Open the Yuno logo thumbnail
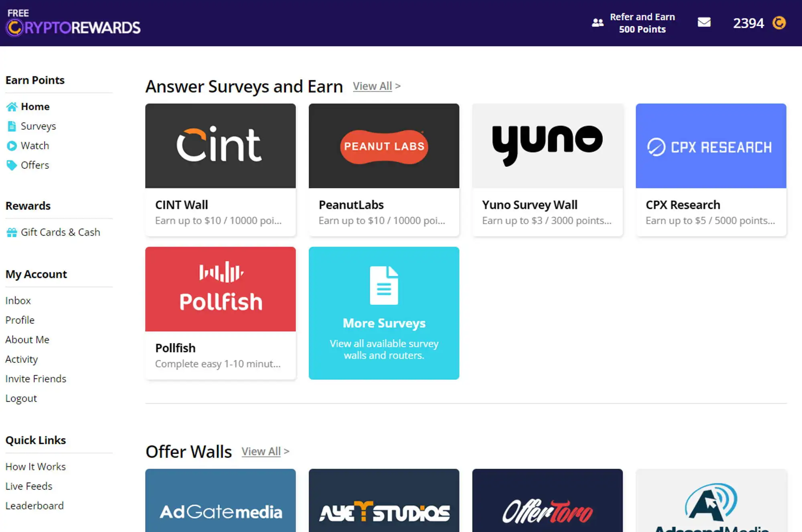The width and height of the screenshot is (802, 532). (x=547, y=146)
